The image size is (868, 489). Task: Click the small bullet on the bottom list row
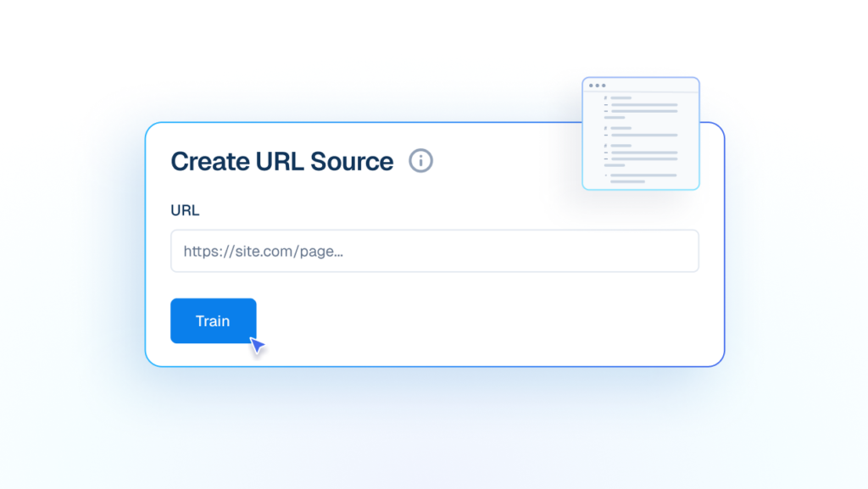coord(606,175)
